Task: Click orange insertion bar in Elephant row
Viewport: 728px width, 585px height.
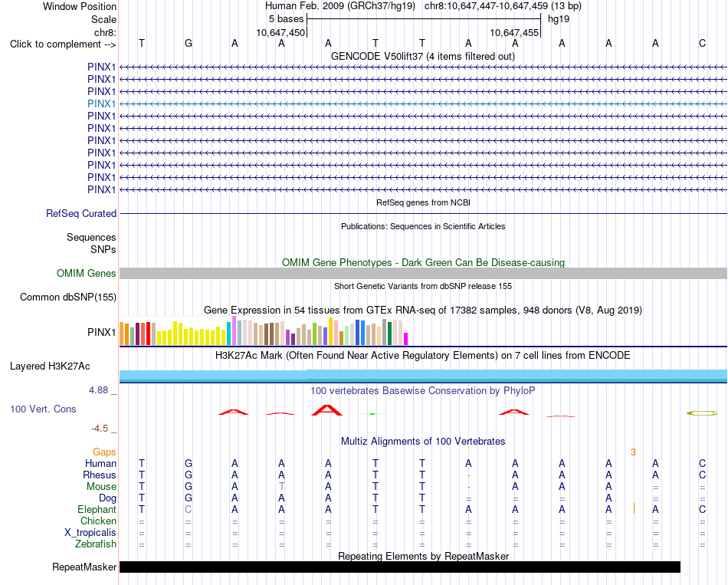Action: 634,508
